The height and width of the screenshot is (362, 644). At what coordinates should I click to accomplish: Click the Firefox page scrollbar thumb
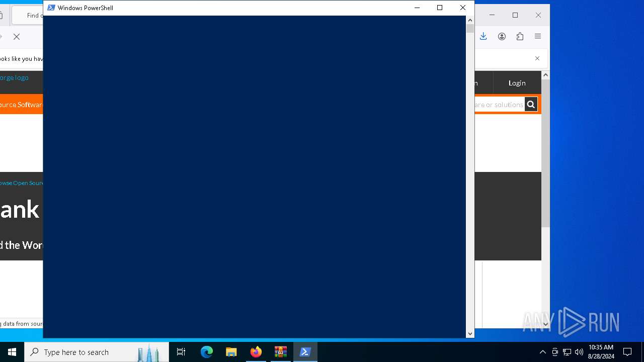coord(545,153)
